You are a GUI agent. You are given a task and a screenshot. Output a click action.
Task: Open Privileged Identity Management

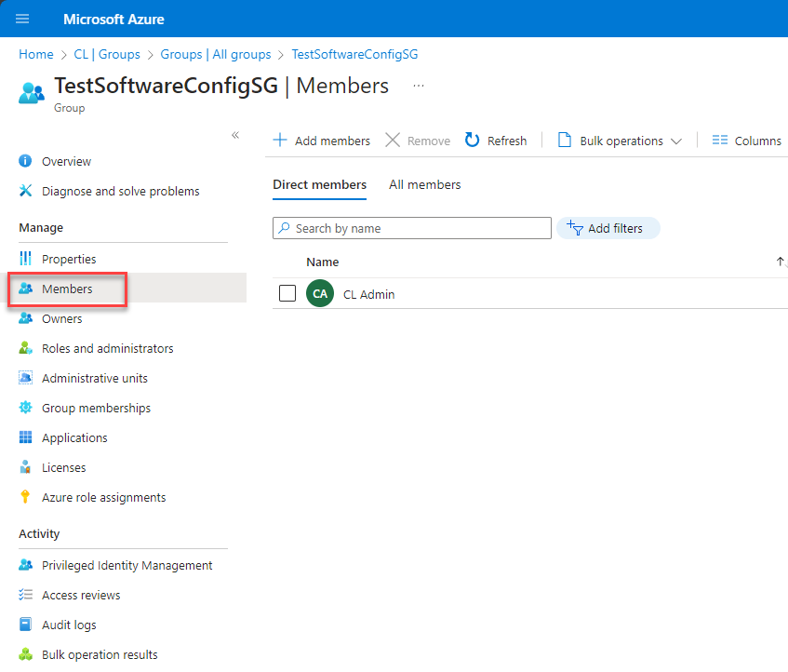(127, 566)
